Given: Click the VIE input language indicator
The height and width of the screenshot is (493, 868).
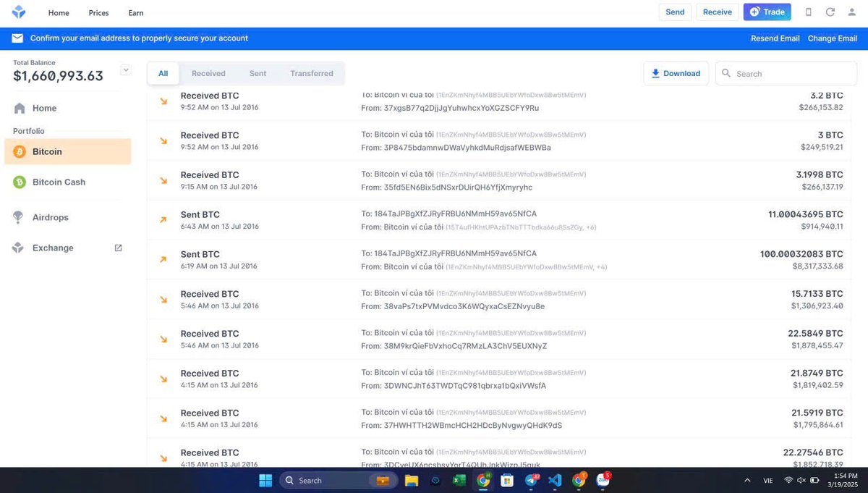Looking at the screenshot, I should (x=768, y=480).
